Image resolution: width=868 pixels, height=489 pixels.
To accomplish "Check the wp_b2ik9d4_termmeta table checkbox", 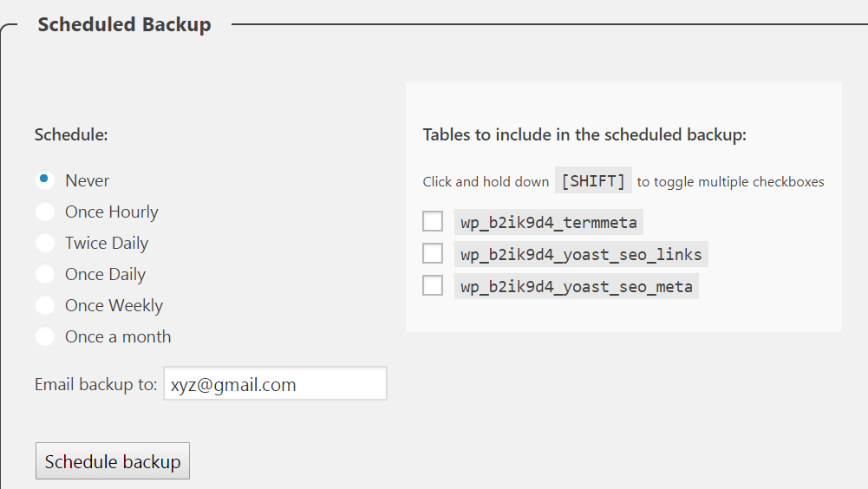I will (433, 222).
